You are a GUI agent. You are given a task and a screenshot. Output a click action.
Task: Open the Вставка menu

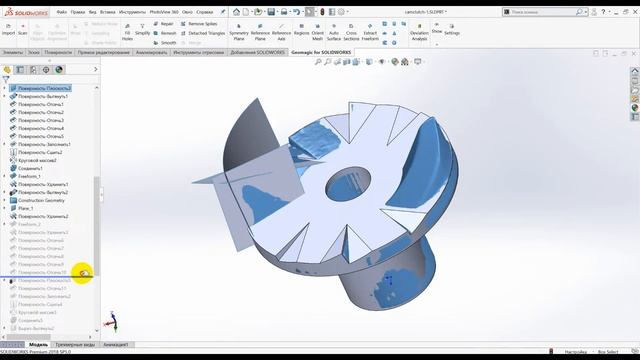pos(108,12)
